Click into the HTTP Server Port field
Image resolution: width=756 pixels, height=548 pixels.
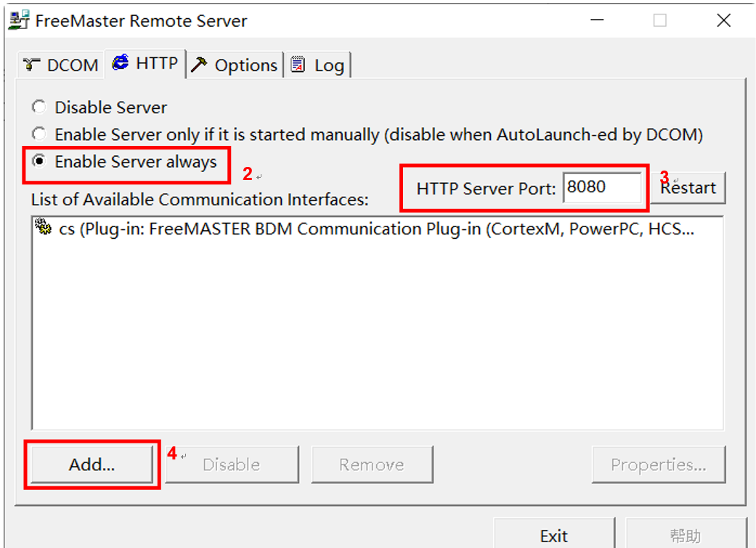coord(602,187)
